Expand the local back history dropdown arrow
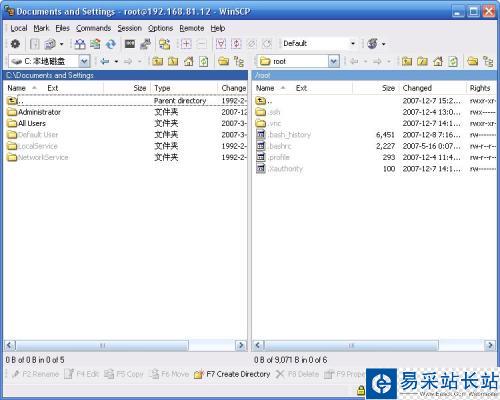Viewport: 500px width, 400px height. 116,61
